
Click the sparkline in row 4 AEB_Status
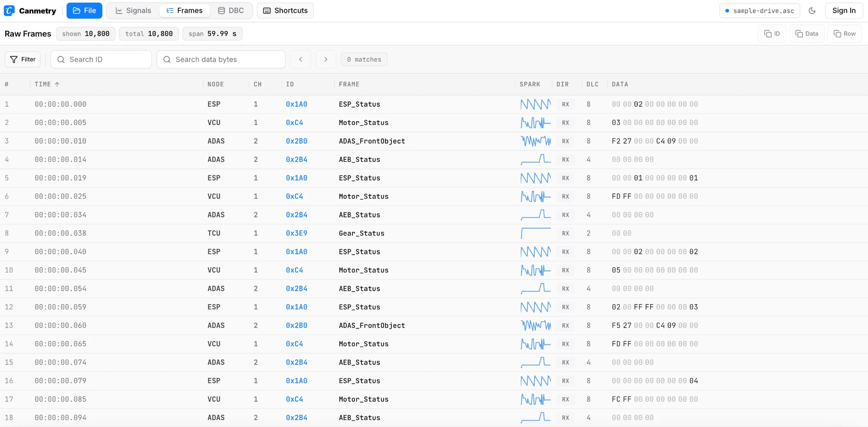(536, 159)
